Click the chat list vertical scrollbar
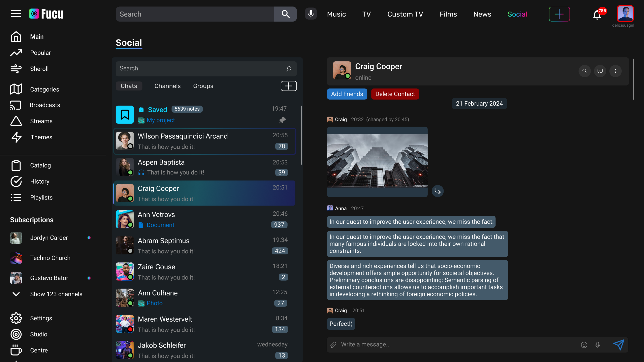The height and width of the screenshot is (362, 644). tap(301, 135)
